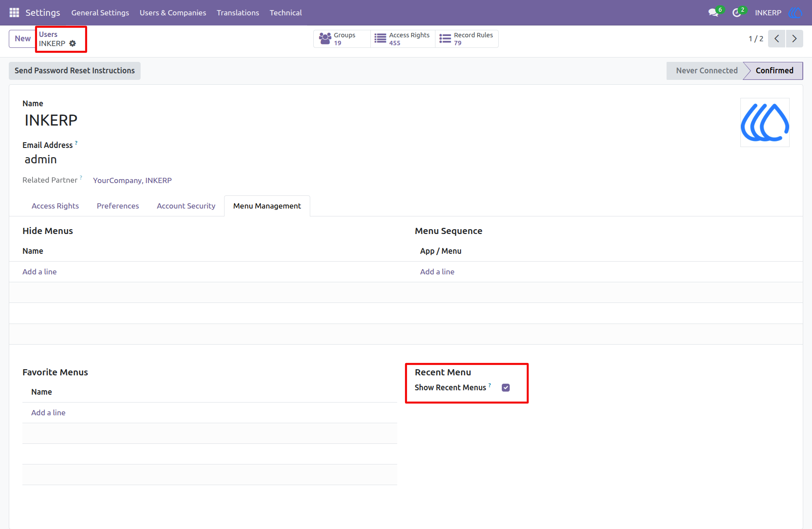Click the New button
The width and height of the screenshot is (812, 529).
(22, 39)
